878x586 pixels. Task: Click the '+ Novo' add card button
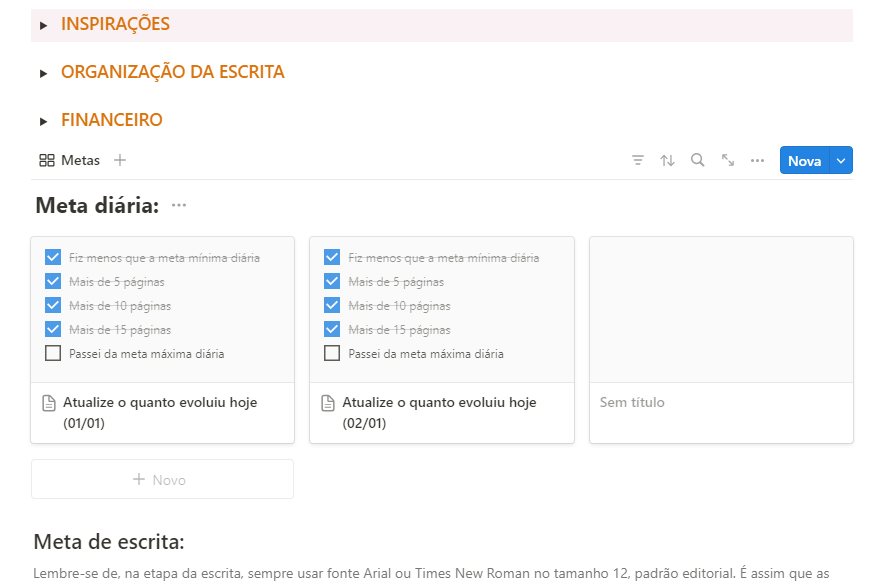(162, 480)
